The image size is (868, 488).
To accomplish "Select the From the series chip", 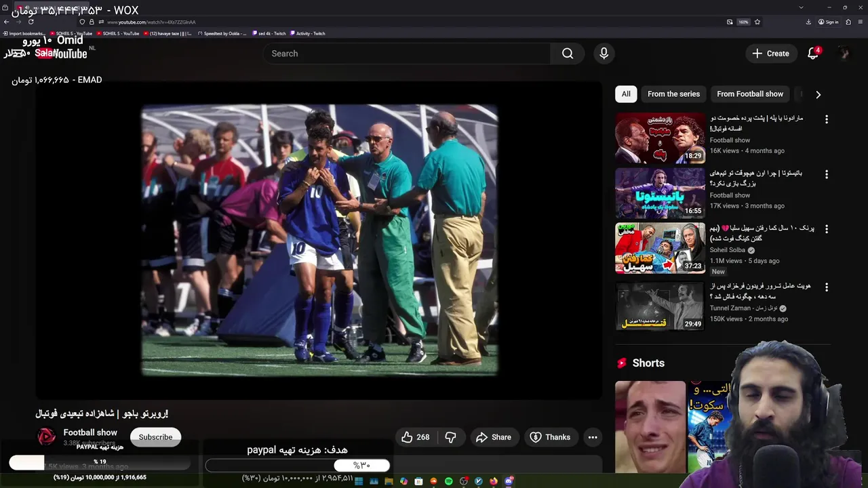I will coord(673,94).
